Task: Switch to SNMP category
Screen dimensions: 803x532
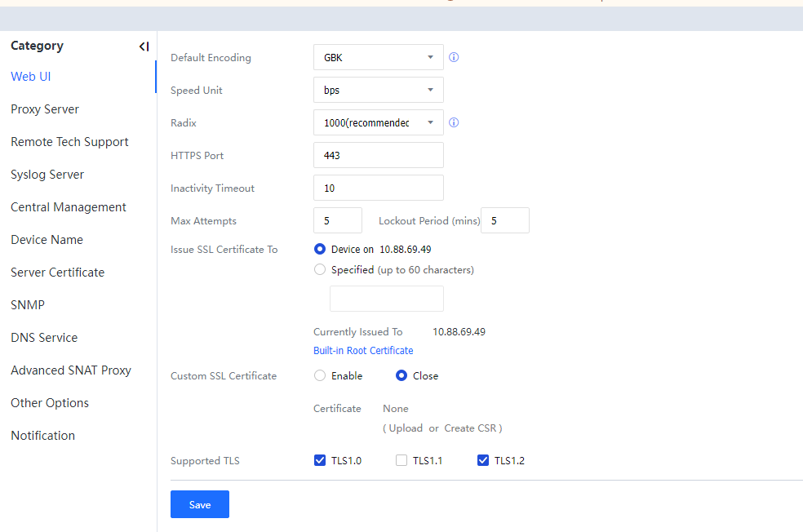Action: coord(28,305)
